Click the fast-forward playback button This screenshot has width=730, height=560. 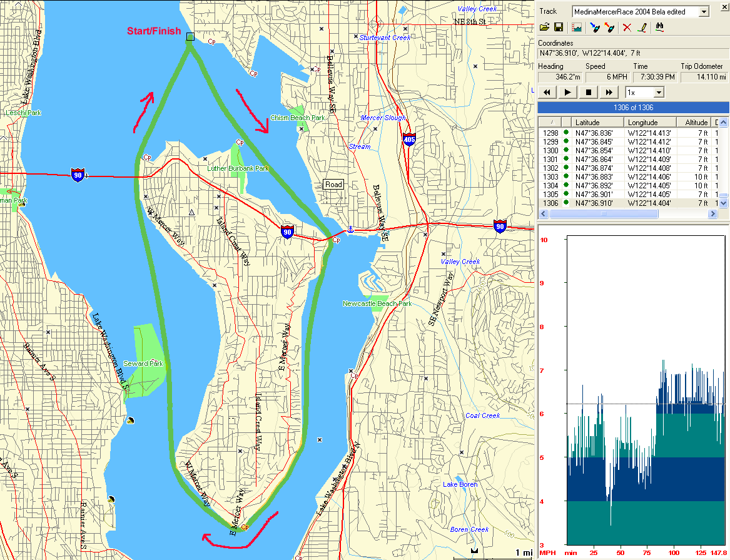(x=608, y=92)
